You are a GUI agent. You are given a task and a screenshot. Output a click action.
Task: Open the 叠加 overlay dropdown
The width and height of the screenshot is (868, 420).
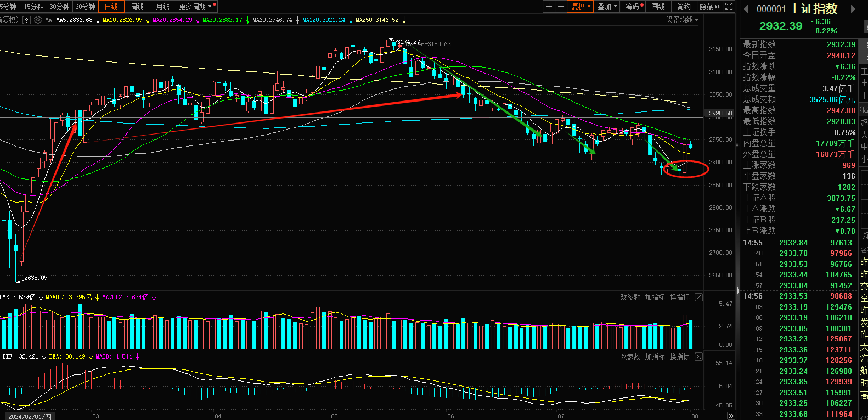point(607,7)
